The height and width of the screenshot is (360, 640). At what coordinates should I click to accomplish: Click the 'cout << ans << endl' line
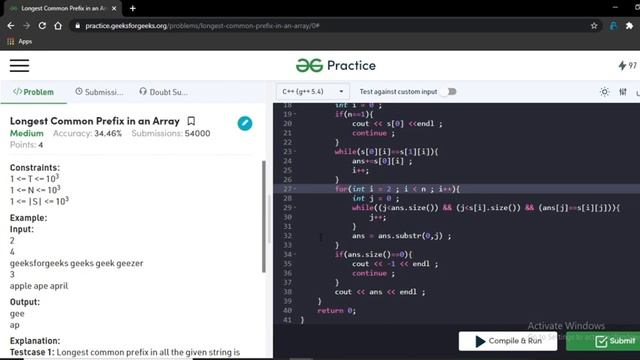(380, 292)
